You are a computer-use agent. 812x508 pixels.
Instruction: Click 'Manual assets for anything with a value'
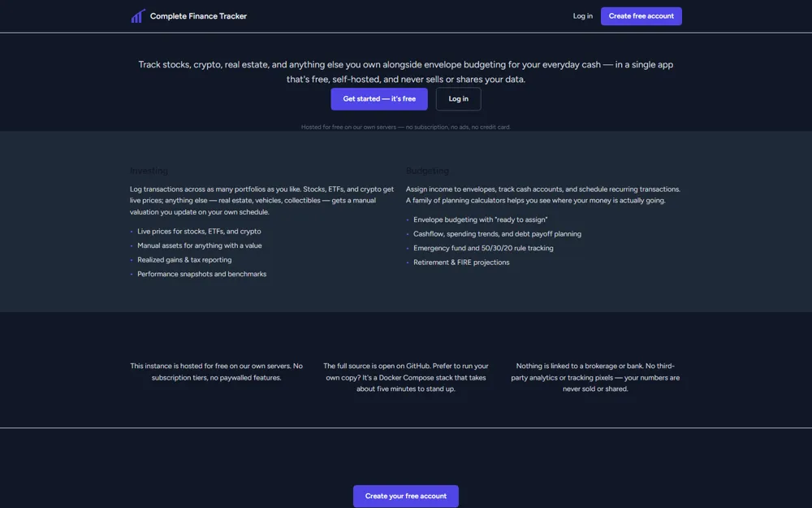(x=200, y=245)
